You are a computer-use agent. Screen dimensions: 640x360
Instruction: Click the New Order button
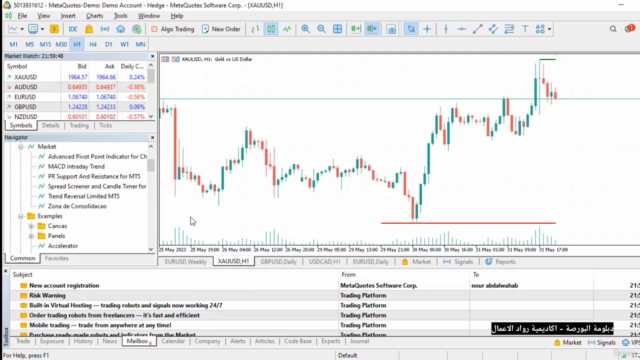[x=221, y=29]
